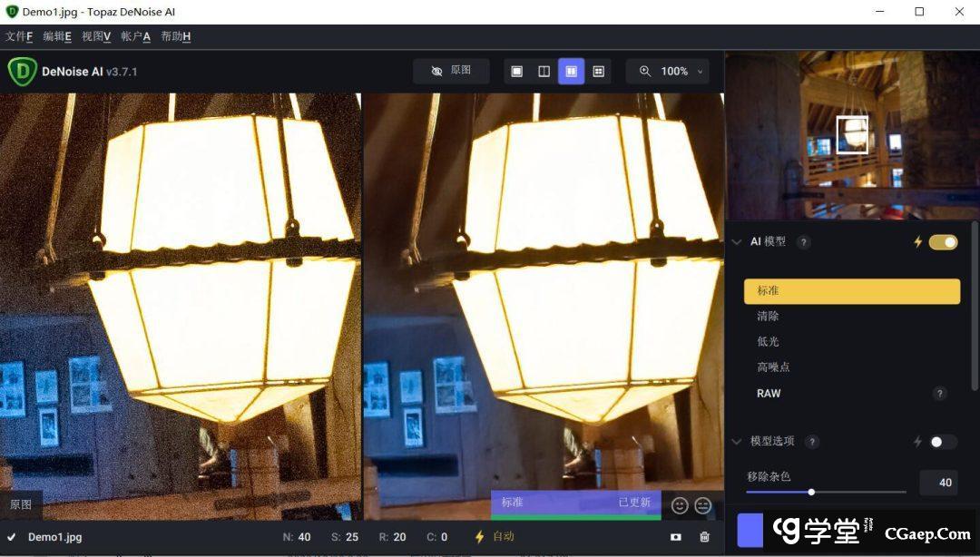The width and height of the screenshot is (980, 557).
Task: Delete Demo1.jpg with the trash icon
Action: (x=705, y=537)
